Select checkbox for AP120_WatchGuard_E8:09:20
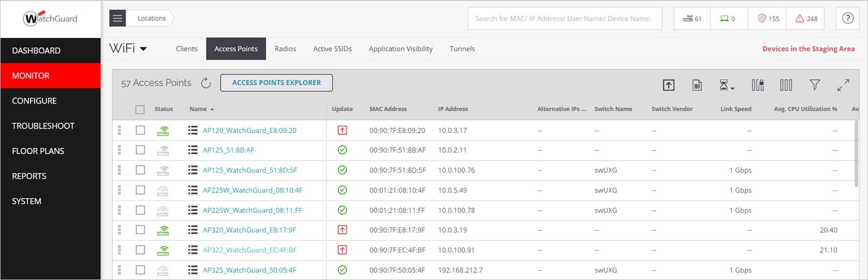The height and width of the screenshot is (280, 868). click(x=140, y=130)
